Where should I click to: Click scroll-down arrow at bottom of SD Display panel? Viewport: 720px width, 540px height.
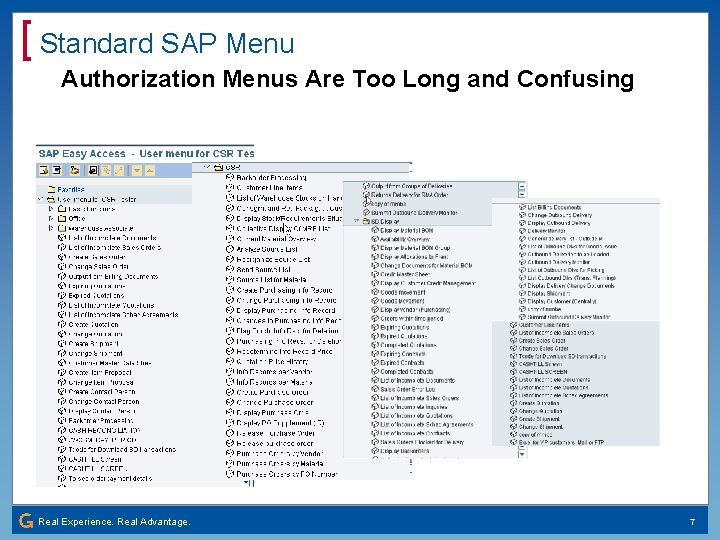coord(522,454)
